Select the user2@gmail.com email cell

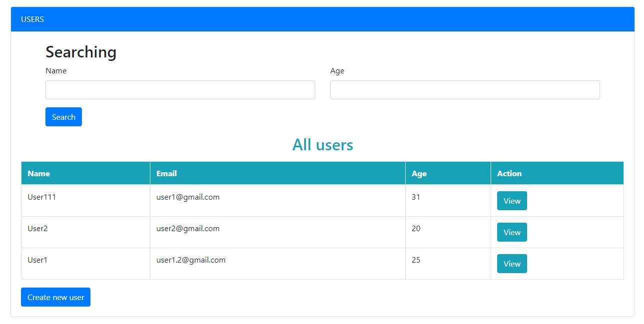click(188, 229)
